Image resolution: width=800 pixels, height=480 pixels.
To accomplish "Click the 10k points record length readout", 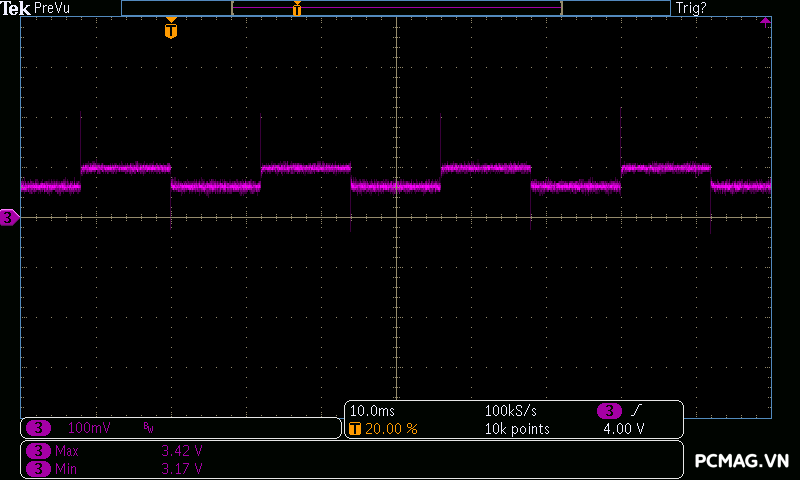I will point(517,429).
